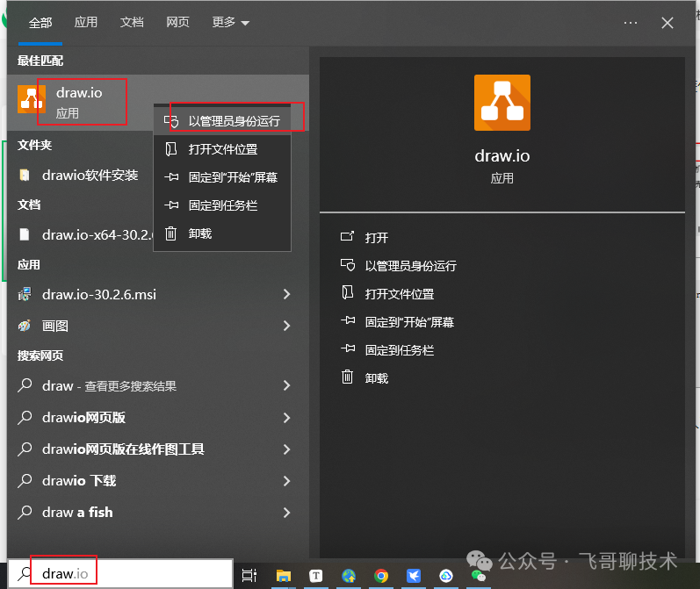Switch to the 文档 tab
This screenshot has width=700, height=589.
pos(132,22)
